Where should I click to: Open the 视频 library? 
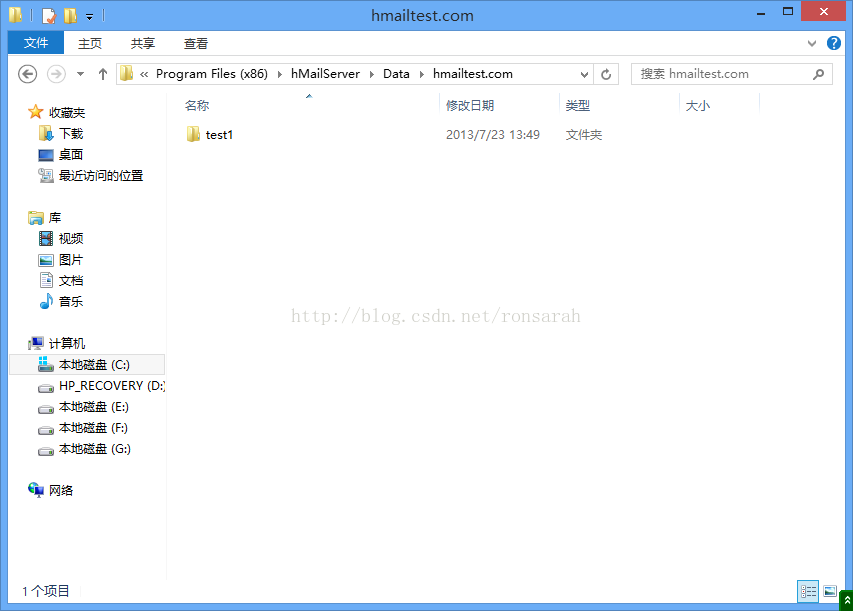point(71,239)
